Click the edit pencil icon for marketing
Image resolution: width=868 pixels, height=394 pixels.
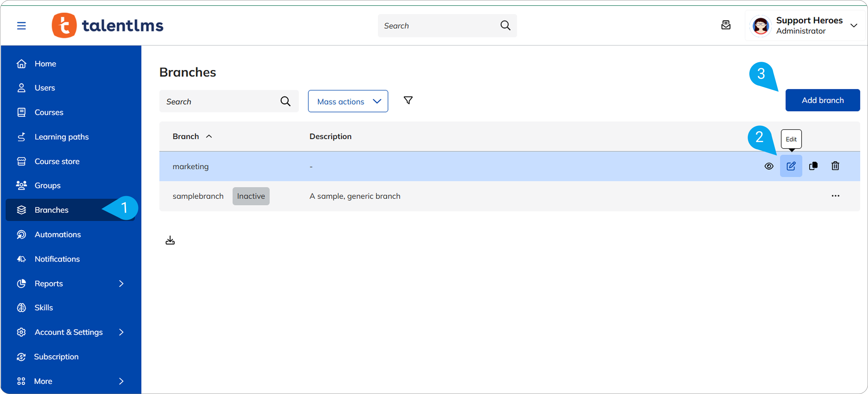point(791,166)
